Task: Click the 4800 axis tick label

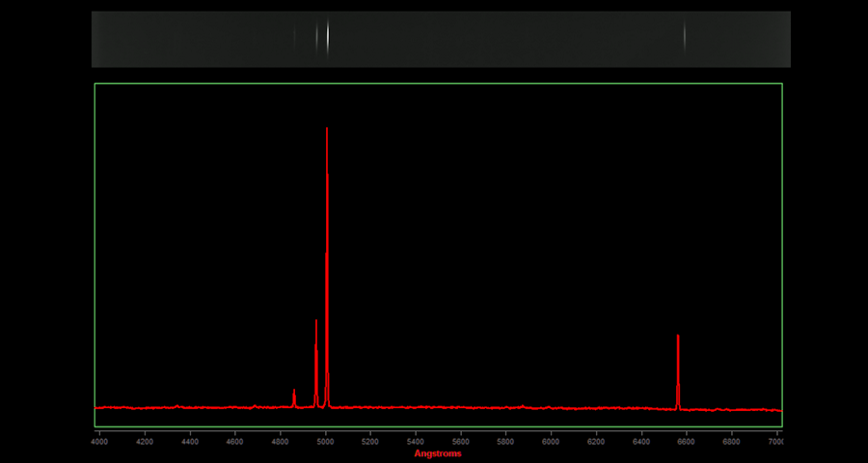Action: coord(280,441)
